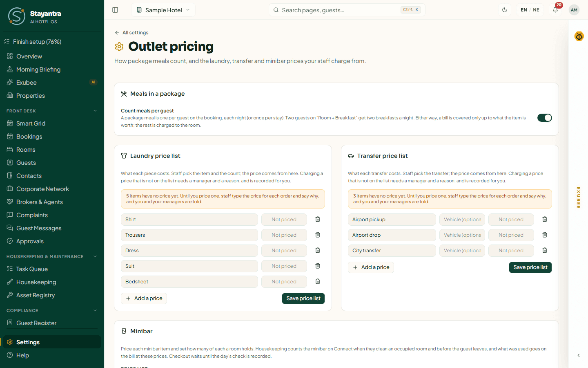The image size is (588, 368).
Task: Open the Exubee owl assistant icon
Action: coord(579,36)
